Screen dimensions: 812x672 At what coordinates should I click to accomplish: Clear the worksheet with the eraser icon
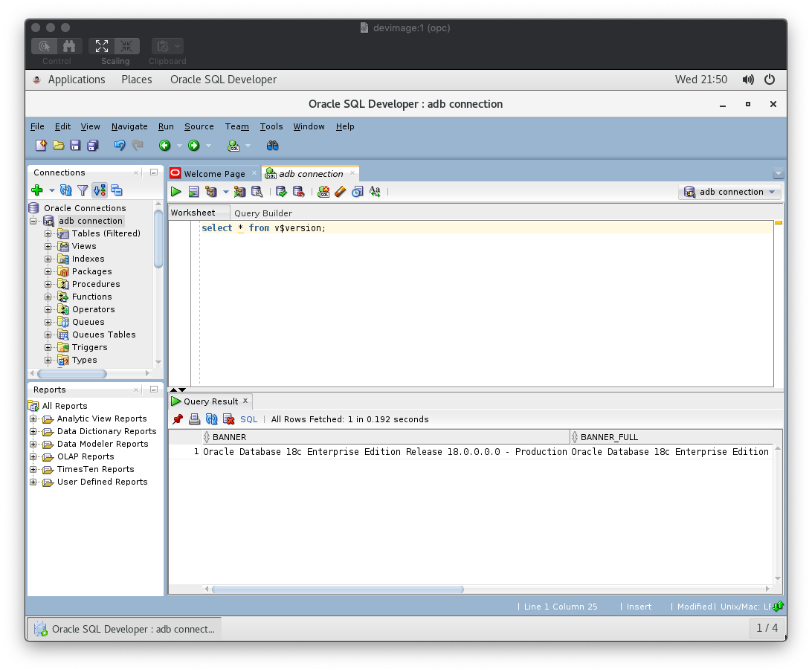pos(341,192)
